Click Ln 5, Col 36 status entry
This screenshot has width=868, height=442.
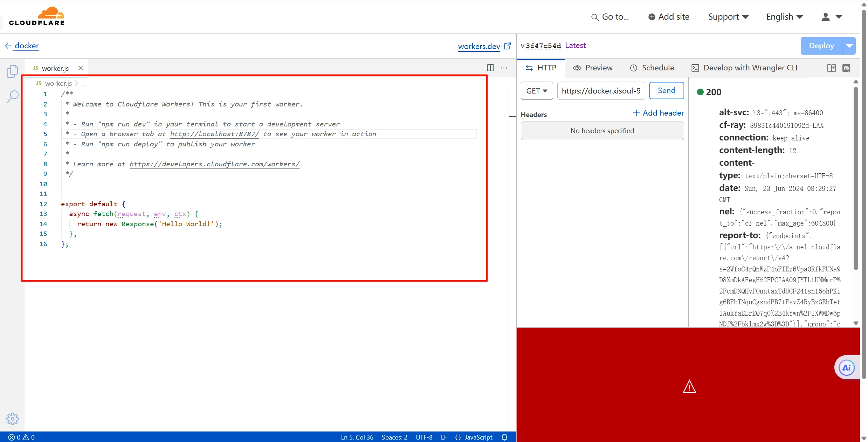357,437
